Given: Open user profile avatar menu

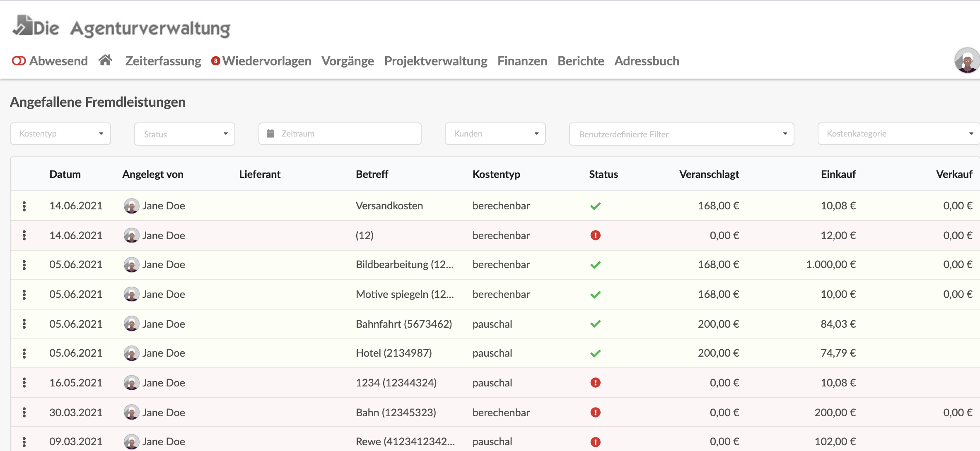Looking at the screenshot, I should pos(967,60).
